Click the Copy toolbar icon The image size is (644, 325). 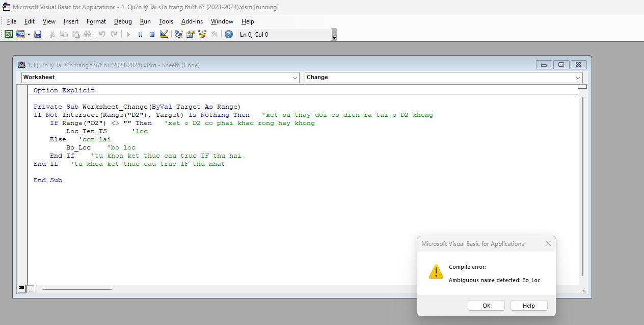point(64,34)
